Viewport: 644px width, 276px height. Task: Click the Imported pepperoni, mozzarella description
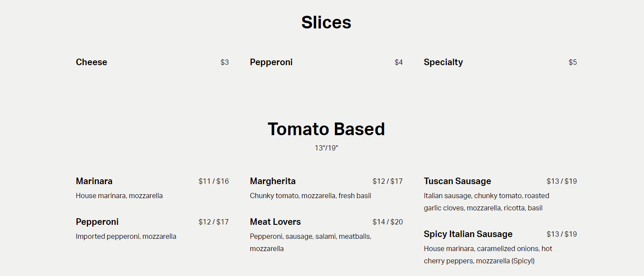point(126,236)
